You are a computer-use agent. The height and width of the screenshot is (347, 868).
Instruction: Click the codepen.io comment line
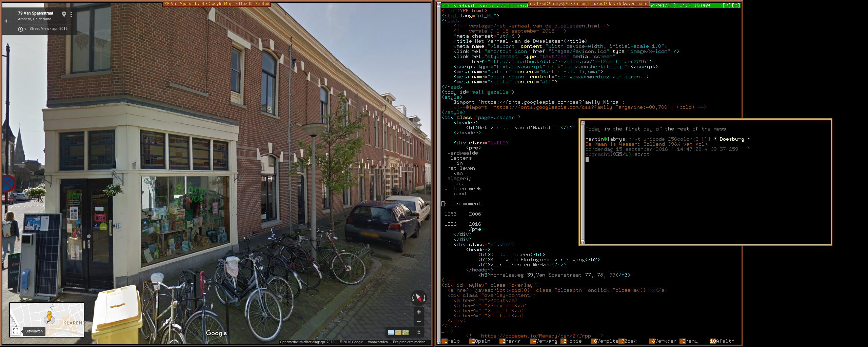[534, 336]
